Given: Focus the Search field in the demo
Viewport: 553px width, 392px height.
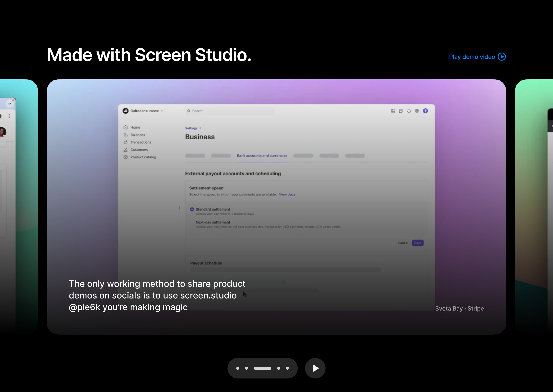Looking at the screenshot, I should pos(230,111).
